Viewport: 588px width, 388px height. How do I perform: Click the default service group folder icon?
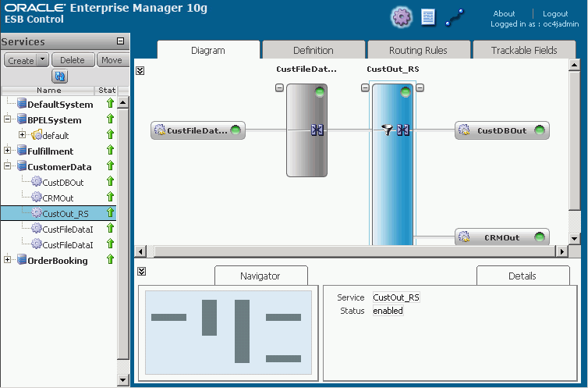click(x=37, y=135)
